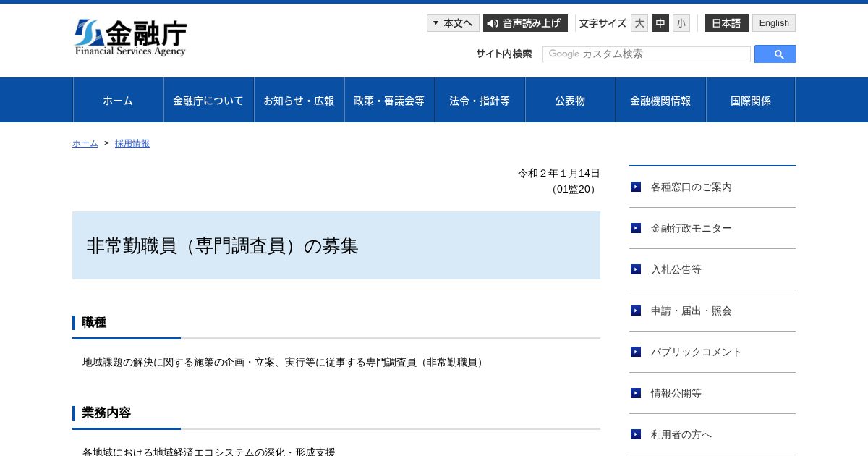Open the 入札公告等 sidebar link
Image resolution: width=868 pixels, height=456 pixels.
tap(676, 269)
